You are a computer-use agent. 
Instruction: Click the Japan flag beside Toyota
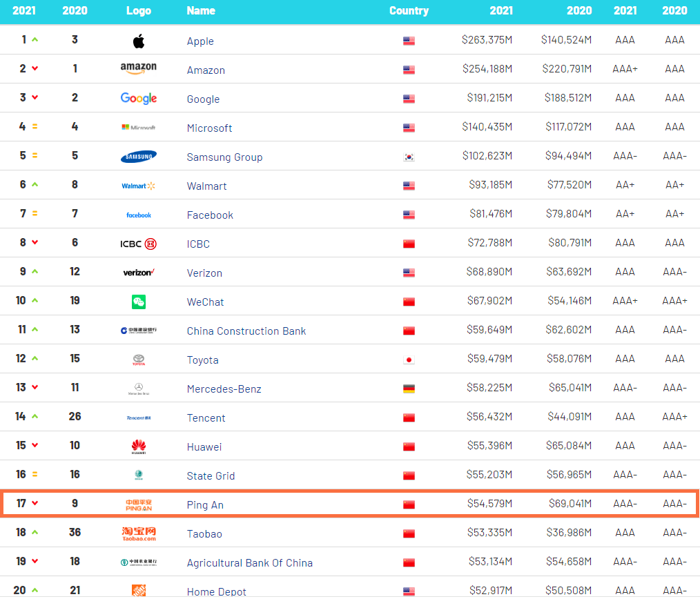coord(409,359)
